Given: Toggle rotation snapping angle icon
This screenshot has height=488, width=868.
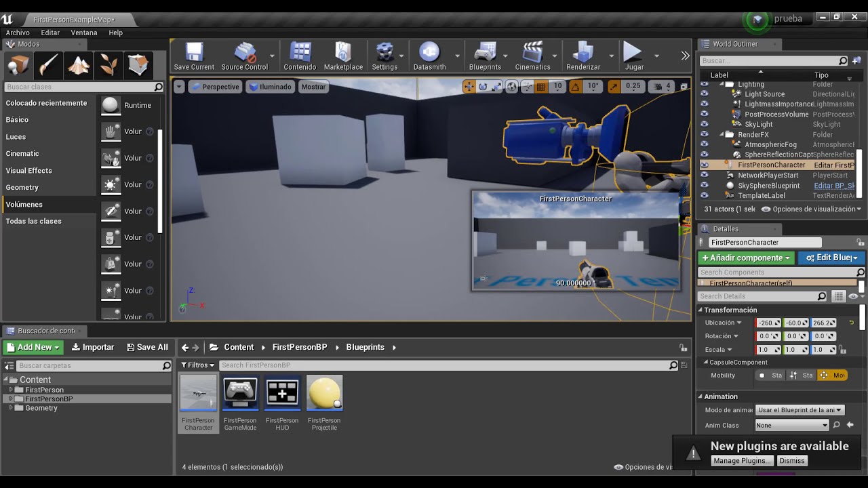Looking at the screenshot, I should (575, 87).
